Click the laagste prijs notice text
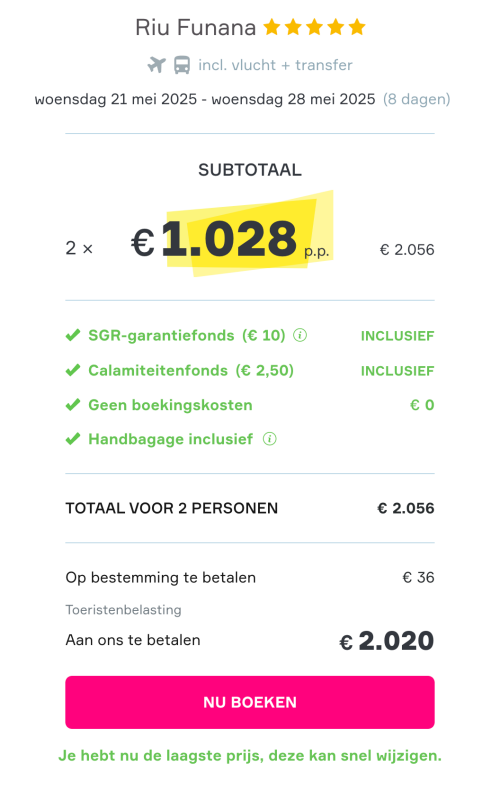 click(250, 756)
